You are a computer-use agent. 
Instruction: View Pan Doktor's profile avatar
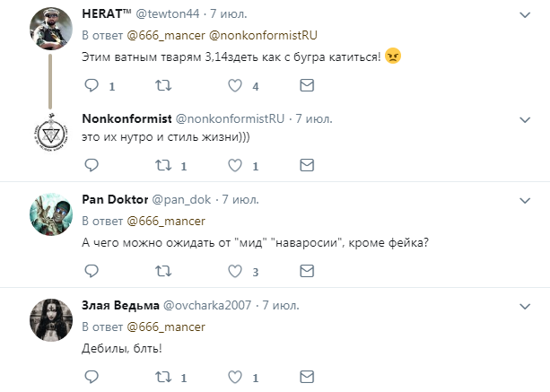tap(49, 214)
